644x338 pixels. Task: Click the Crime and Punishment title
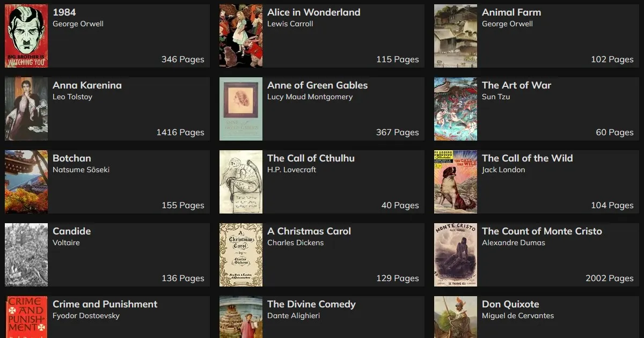click(x=105, y=304)
